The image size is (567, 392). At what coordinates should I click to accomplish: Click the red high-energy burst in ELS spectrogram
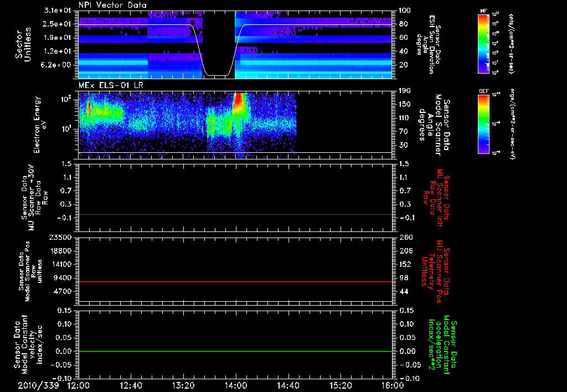238,101
